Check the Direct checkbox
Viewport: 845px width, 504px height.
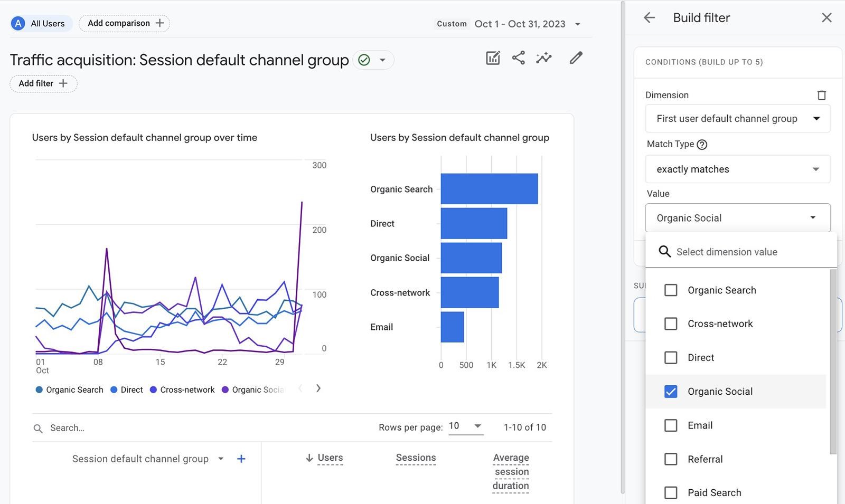tap(671, 357)
